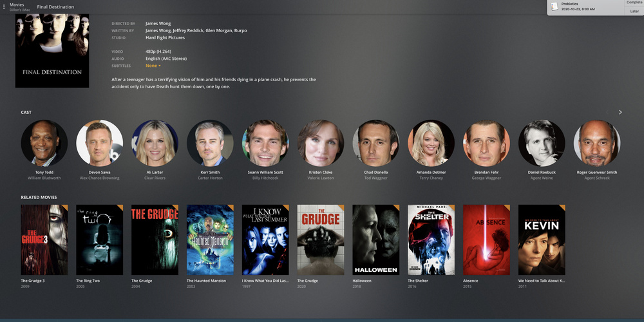Click the 'Chad Donella' name label
Viewport: 644px width, 322px height.
[x=376, y=173]
